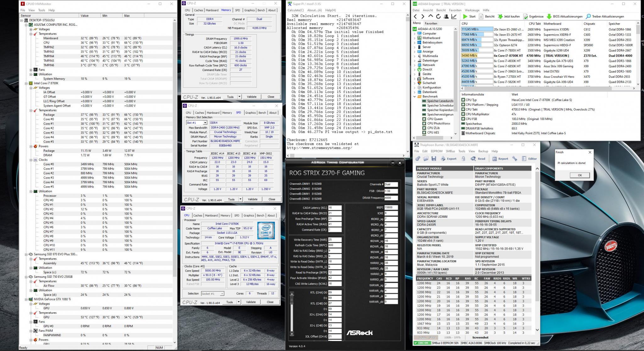Collapse the Benchmark tree node in AIDA64
This screenshot has width=644, height=351.
[415, 96]
